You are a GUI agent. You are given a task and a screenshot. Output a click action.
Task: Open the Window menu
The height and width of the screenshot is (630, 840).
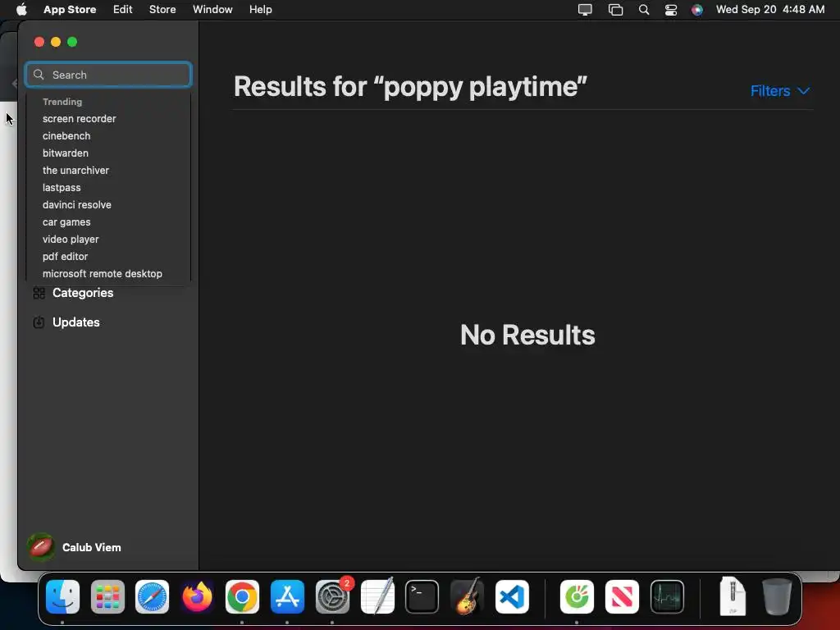[212, 10]
